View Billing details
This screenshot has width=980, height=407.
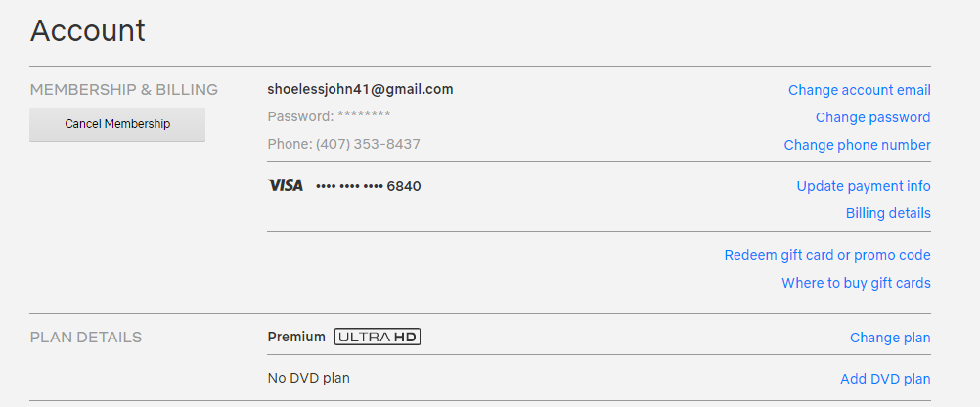pos(888,214)
